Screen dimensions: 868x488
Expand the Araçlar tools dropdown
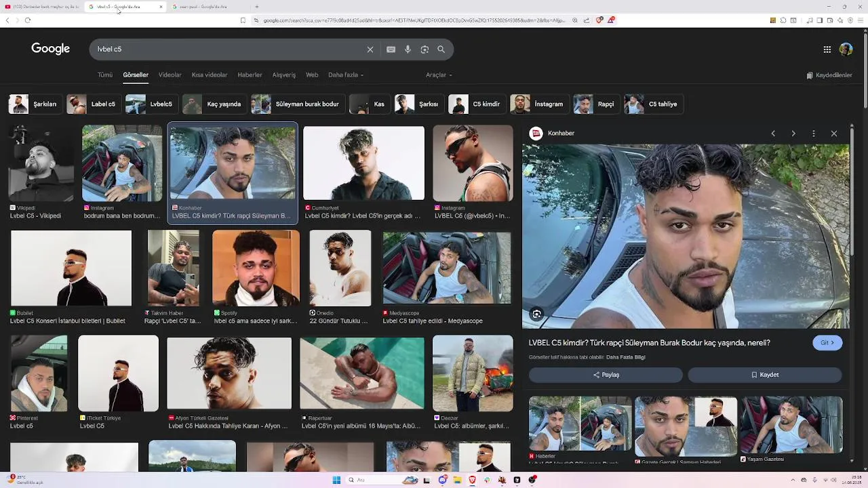439,75
